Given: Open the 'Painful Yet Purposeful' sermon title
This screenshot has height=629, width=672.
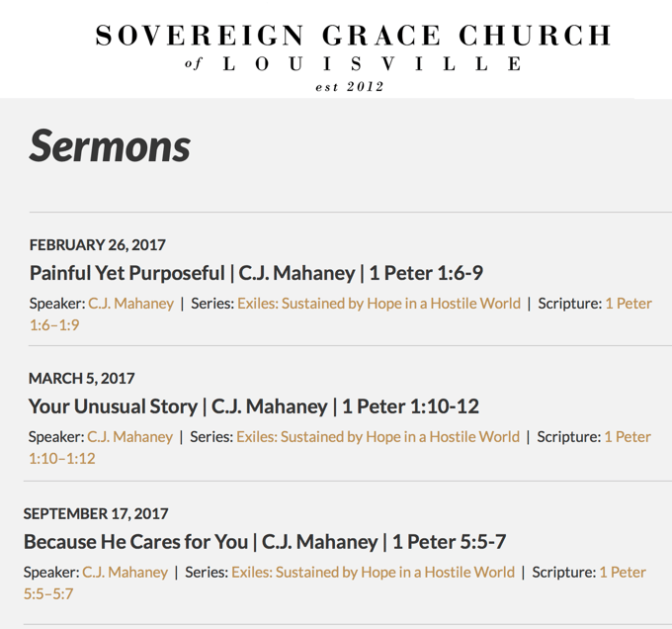Looking at the screenshot, I should coord(256,273).
